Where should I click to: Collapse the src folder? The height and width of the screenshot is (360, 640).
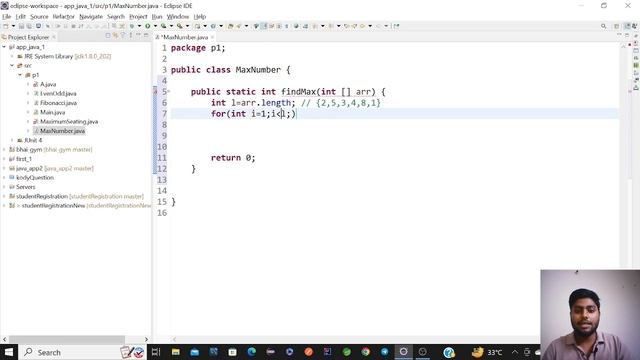point(12,66)
